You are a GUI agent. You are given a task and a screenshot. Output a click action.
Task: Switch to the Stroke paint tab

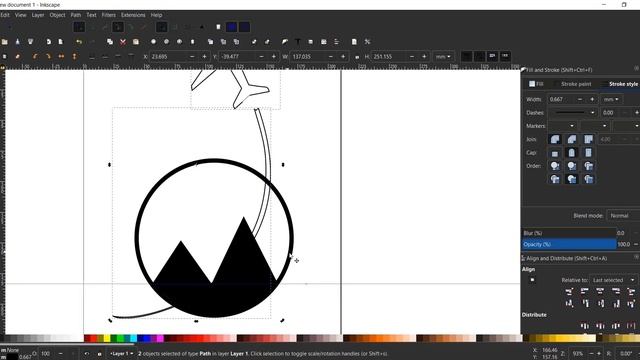(576, 84)
